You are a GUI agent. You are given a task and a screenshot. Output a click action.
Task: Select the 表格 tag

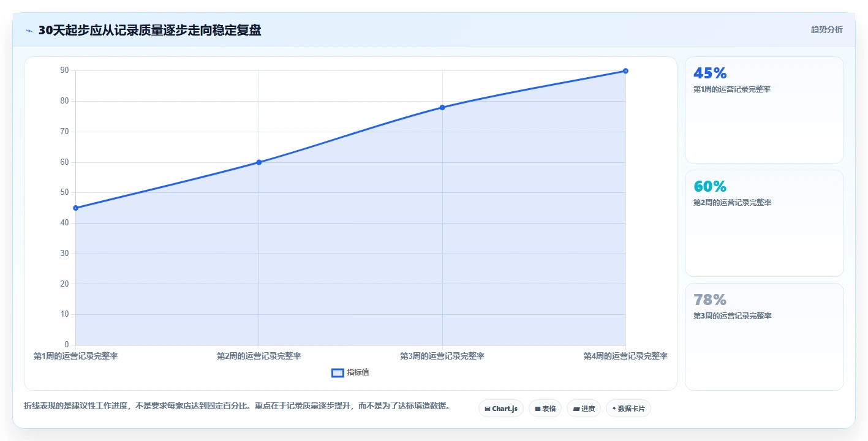pyautogui.click(x=545, y=409)
